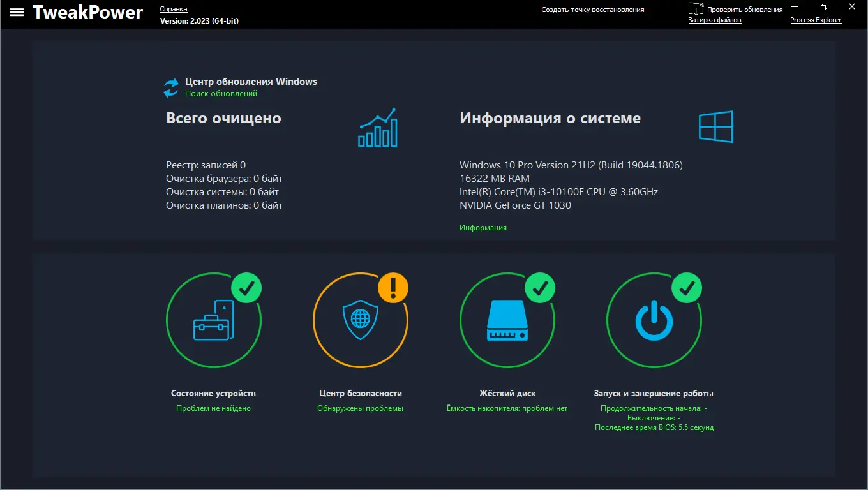Click Последнее время BIOS: 5.5 секунд text

pos(654,427)
